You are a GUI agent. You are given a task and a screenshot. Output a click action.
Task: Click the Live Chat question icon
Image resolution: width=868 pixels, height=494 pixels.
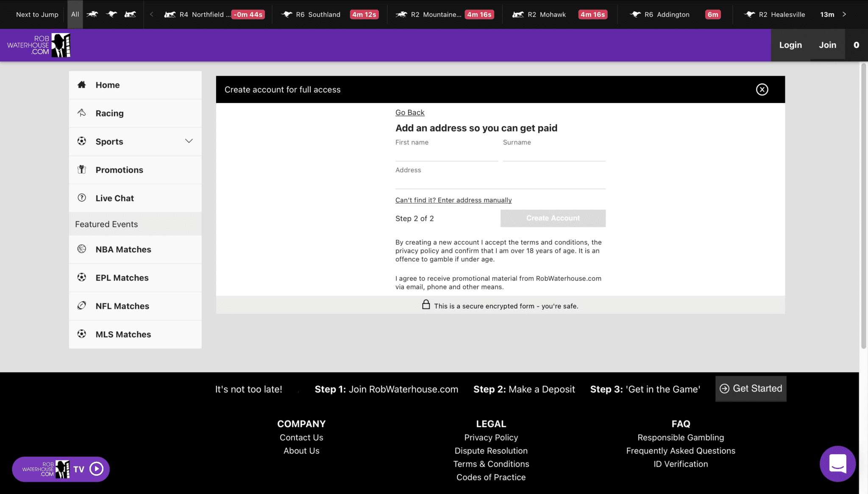point(82,198)
